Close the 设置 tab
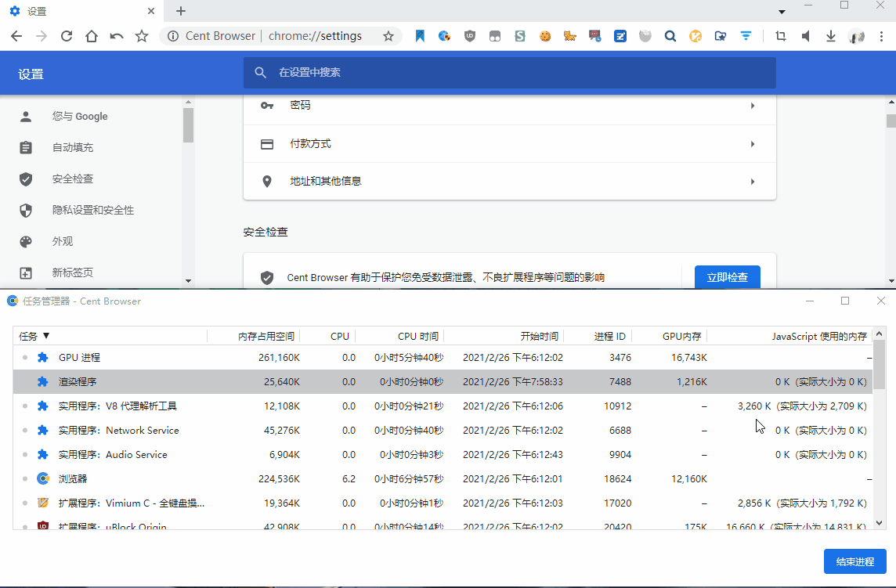This screenshot has width=896, height=588. pyautogui.click(x=151, y=11)
